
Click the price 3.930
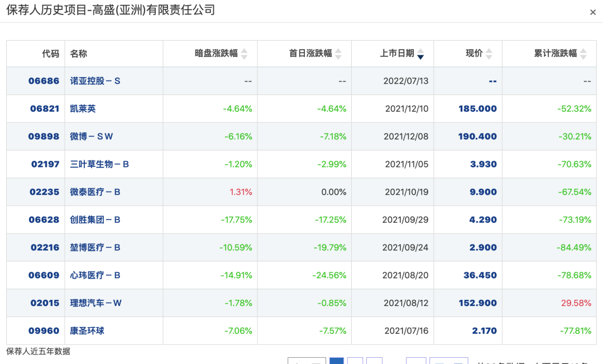[484, 164]
